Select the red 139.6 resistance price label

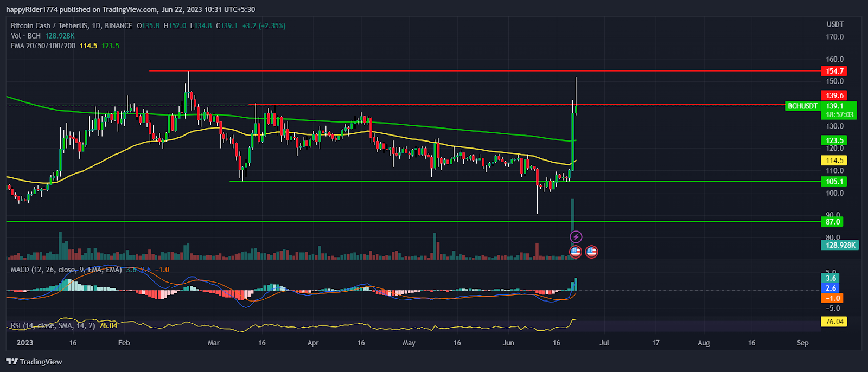pos(835,95)
